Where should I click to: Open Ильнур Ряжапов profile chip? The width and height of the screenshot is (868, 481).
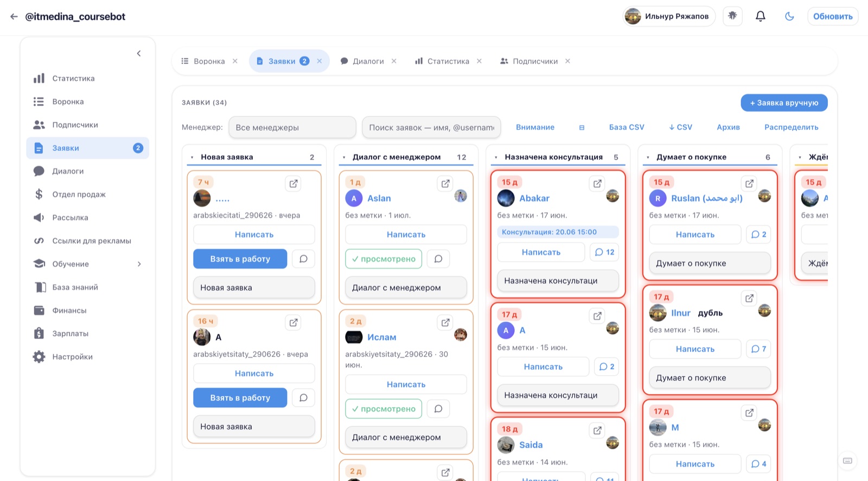[669, 16]
